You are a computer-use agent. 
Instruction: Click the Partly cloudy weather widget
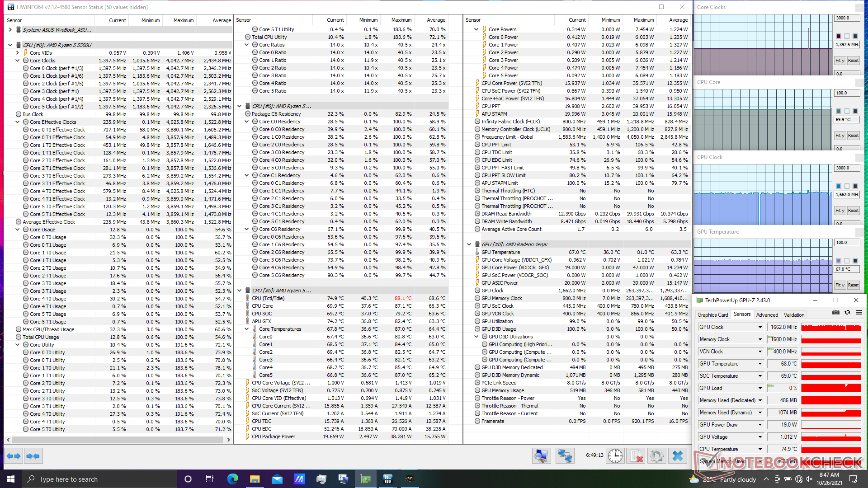(723, 479)
